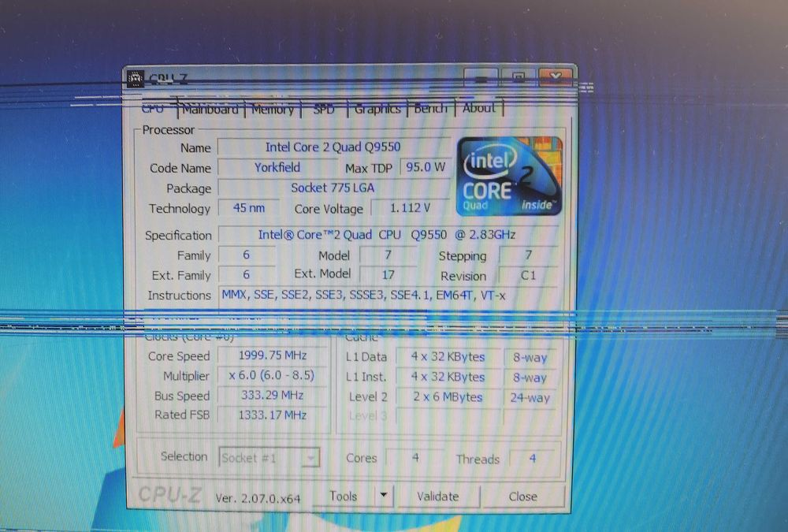Screen dimensions: 788x532
Task: Click the empty Level 3 cache field
Action: [x=448, y=417]
